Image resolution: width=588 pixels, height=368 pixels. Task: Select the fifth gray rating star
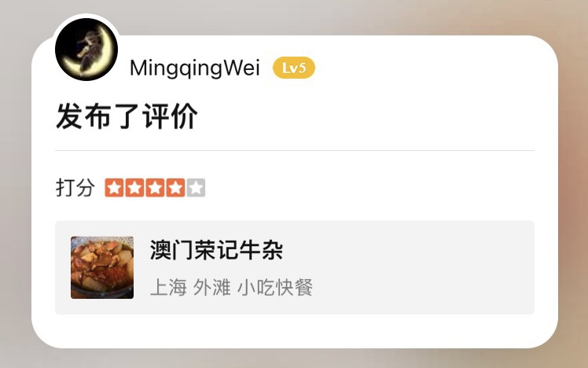[x=196, y=188]
